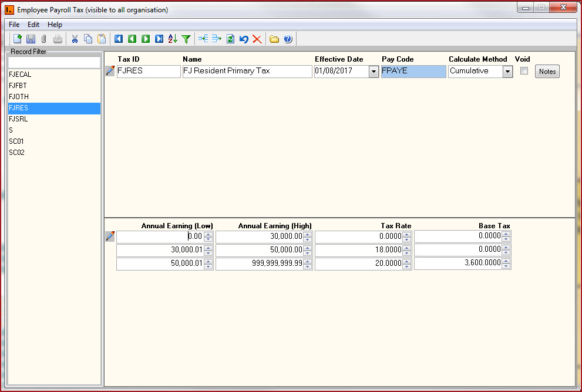
Task: Select FJECAL in the record list
Action: pos(54,75)
